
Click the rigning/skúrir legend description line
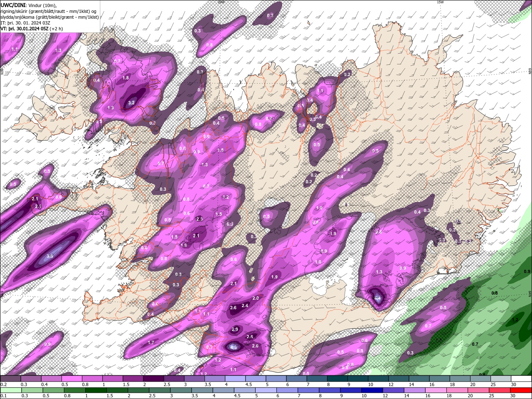48,11
